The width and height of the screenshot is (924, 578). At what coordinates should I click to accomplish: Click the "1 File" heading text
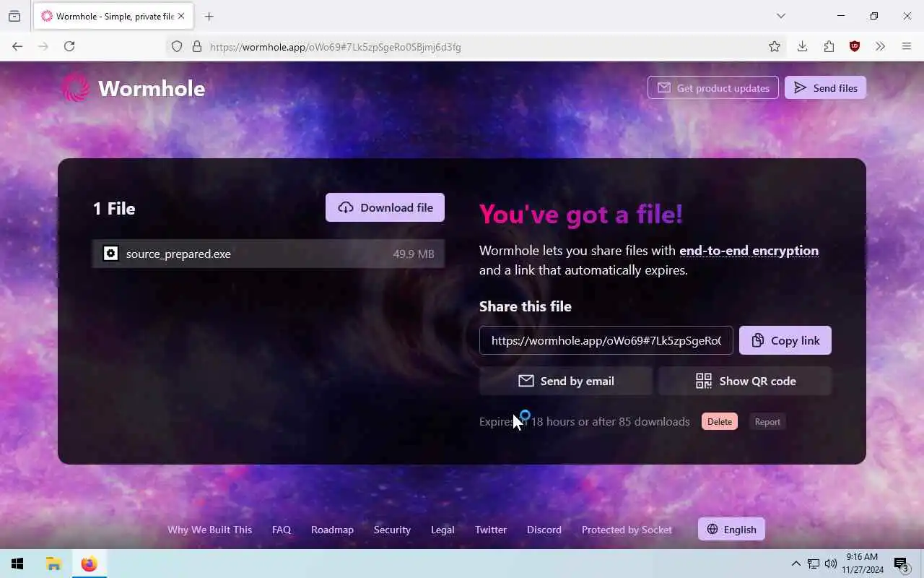click(114, 208)
